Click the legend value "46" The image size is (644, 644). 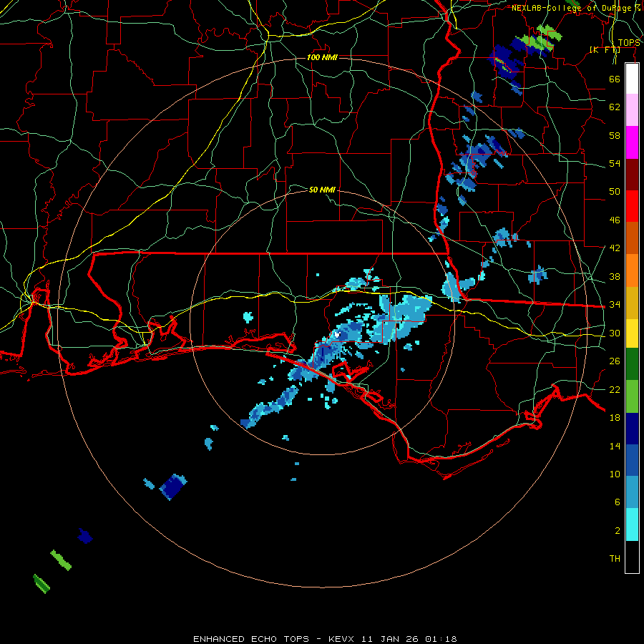[615, 220]
